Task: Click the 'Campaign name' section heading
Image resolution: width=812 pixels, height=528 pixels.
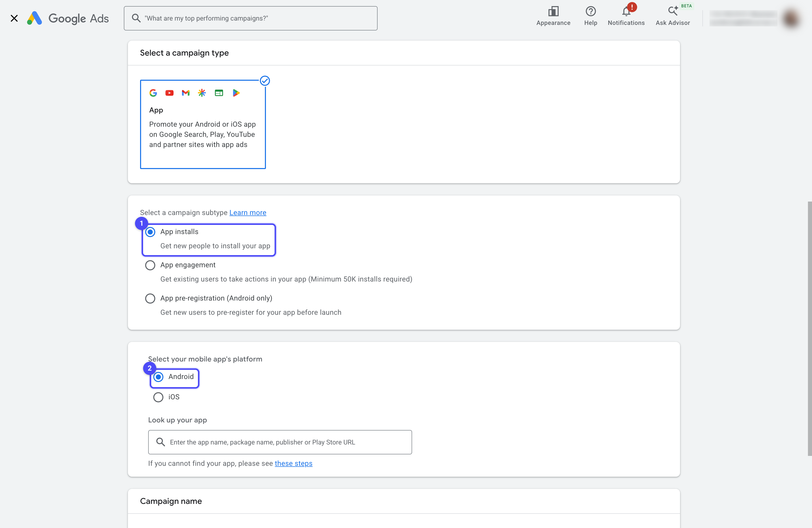Action: point(171,501)
